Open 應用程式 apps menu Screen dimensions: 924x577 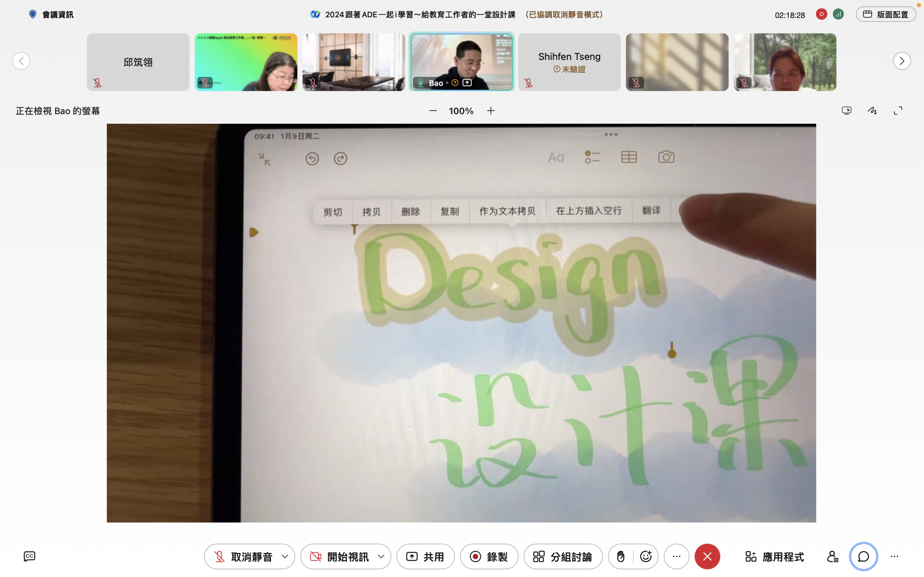774,556
